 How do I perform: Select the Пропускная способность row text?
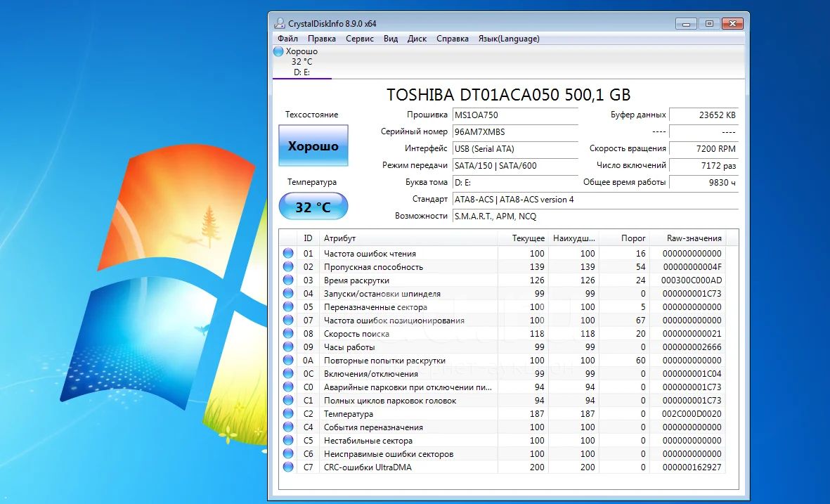[x=374, y=267]
